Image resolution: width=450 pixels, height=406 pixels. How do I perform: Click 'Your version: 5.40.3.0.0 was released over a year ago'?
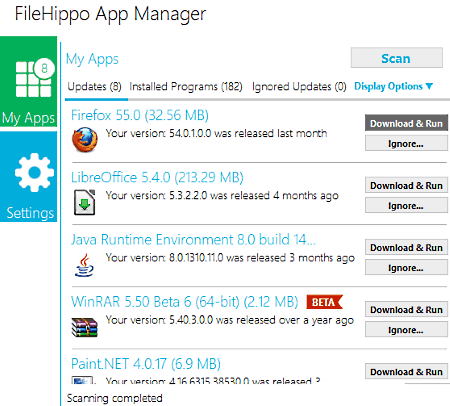coord(230,320)
